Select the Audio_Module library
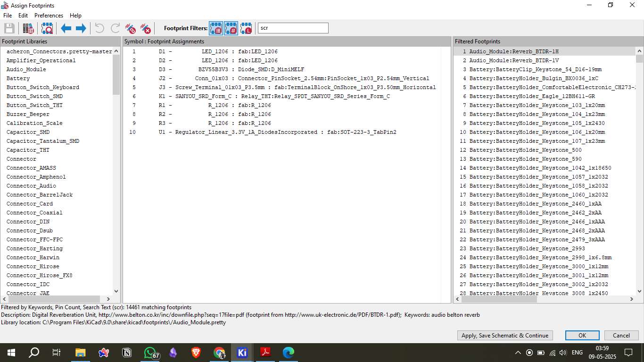 [x=26, y=69]
